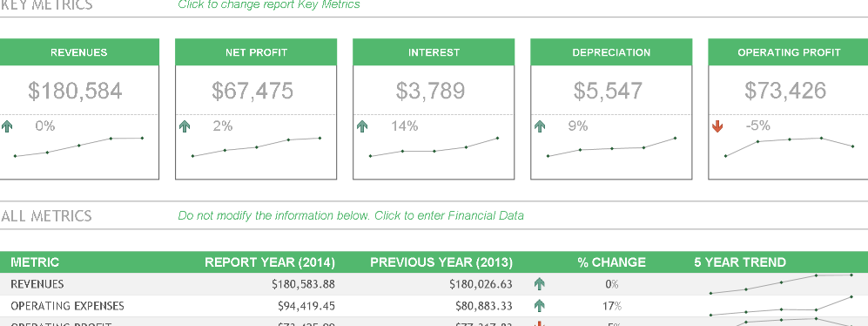
Task: Click the Operating Expenses row trend sparkline
Action: 781,305
